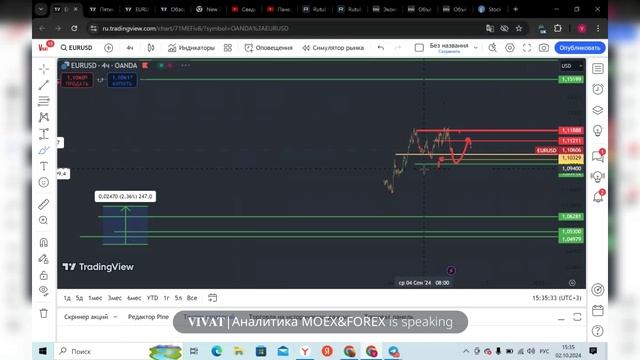Take chart snapshot with camera icon

(x=544, y=48)
